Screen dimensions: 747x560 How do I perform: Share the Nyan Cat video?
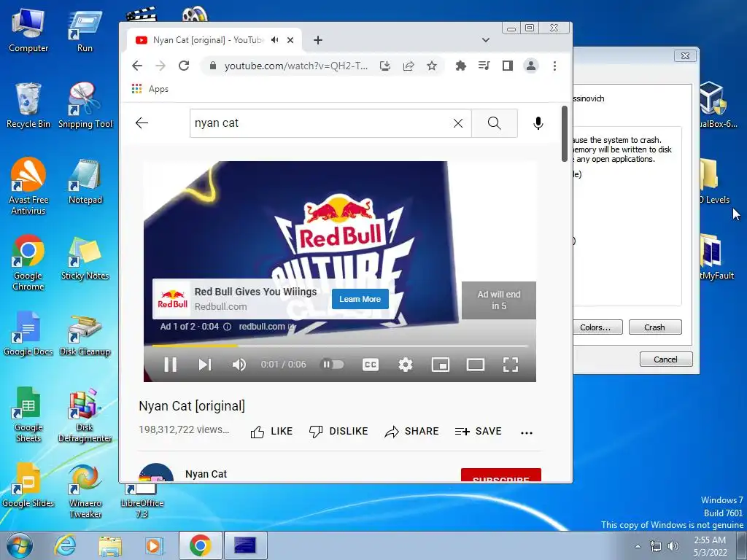(411, 432)
